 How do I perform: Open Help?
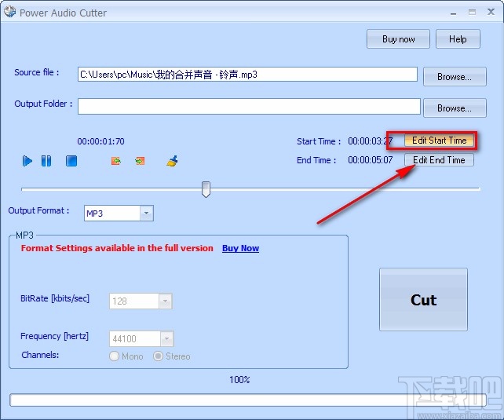pos(458,39)
